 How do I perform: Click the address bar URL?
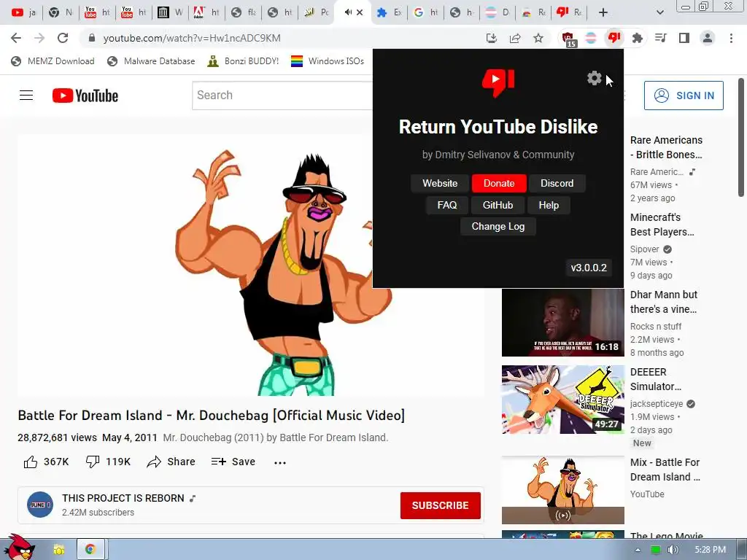pos(192,38)
